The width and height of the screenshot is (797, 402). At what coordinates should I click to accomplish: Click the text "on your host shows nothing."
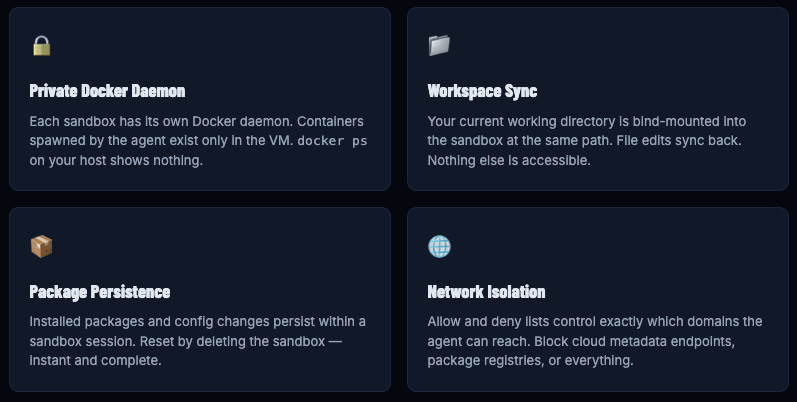click(x=116, y=160)
